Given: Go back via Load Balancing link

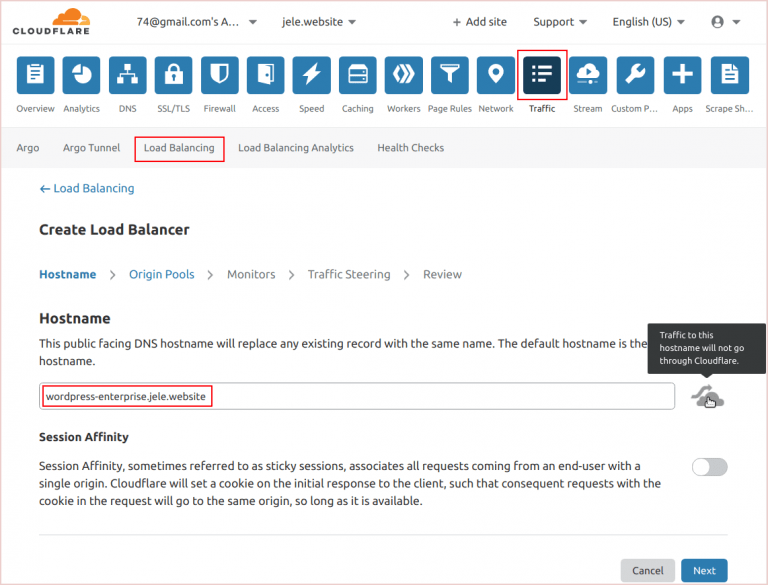Looking at the screenshot, I should point(87,189).
